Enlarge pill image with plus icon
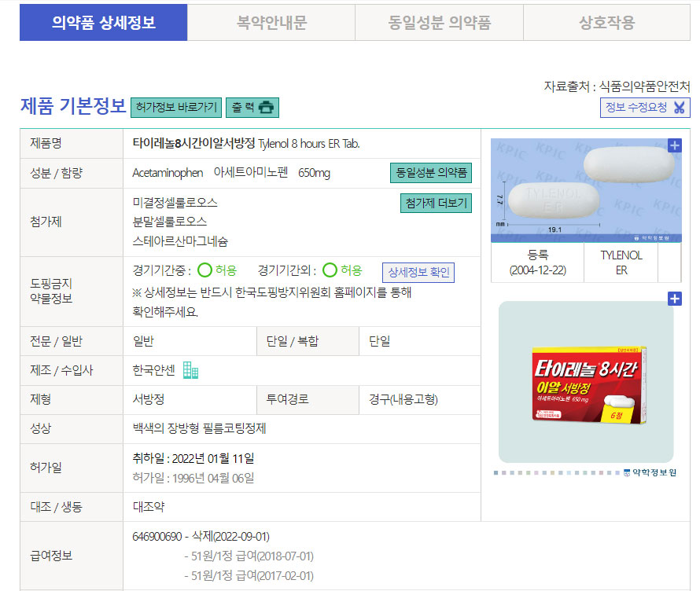This screenshot has width=700, height=591. pyautogui.click(x=675, y=145)
